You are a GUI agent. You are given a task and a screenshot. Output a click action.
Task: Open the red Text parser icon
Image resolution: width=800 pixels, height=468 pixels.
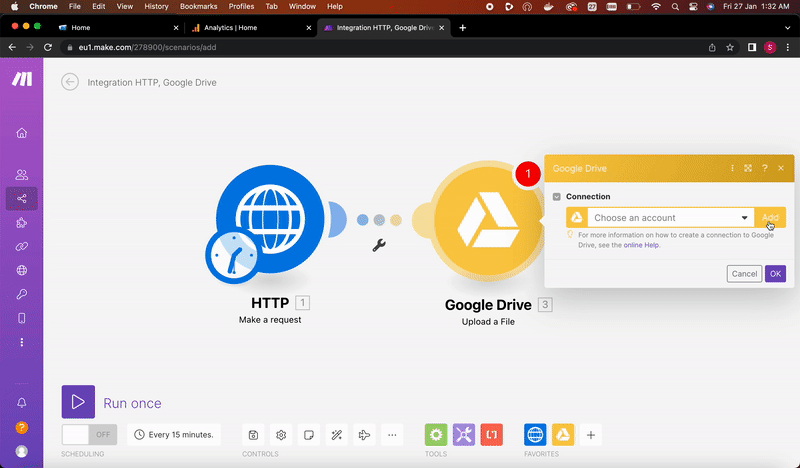pos(491,435)
